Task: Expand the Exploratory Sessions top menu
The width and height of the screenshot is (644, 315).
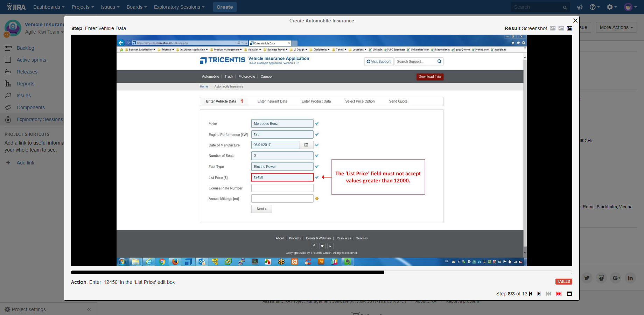Action: 179,7
